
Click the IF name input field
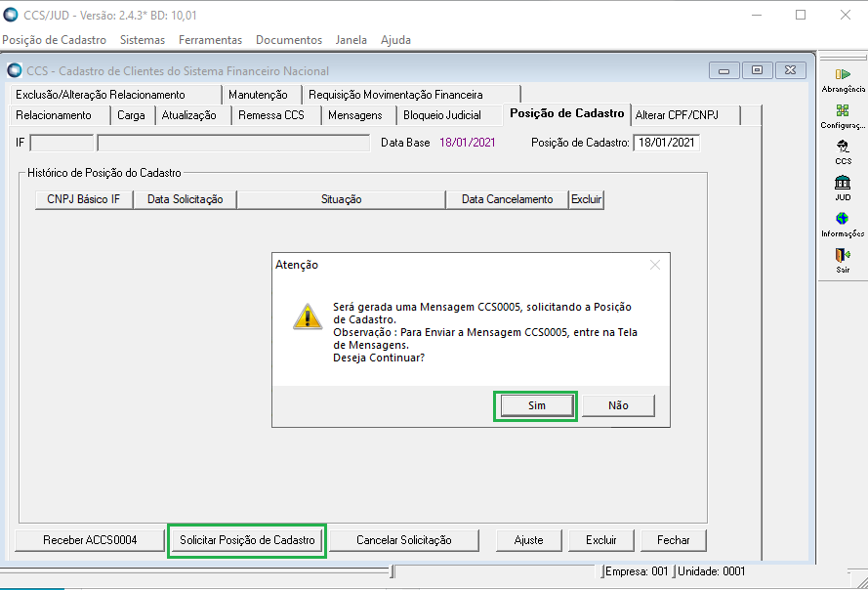pos(233,143)
